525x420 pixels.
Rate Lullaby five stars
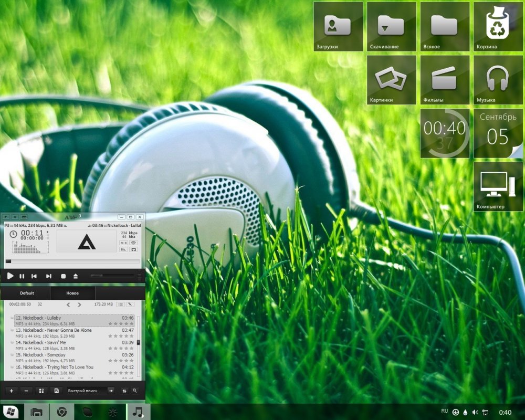pyautogui.click(x=132, y=324)
